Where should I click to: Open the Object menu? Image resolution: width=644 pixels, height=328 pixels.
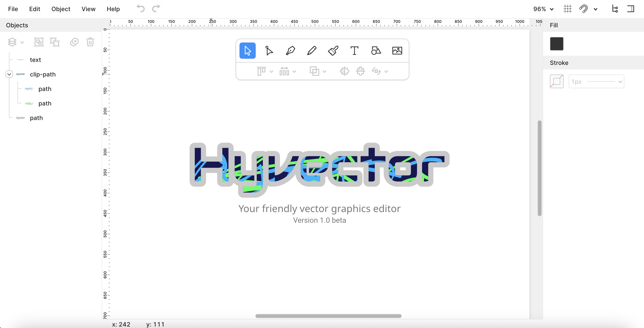[x=61, y=9]
